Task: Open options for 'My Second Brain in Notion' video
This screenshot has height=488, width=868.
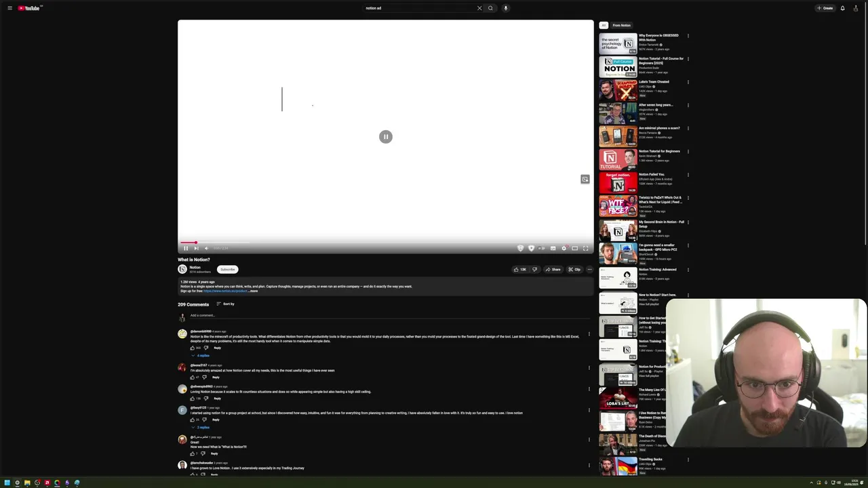Action: click(x=688, y=222)
